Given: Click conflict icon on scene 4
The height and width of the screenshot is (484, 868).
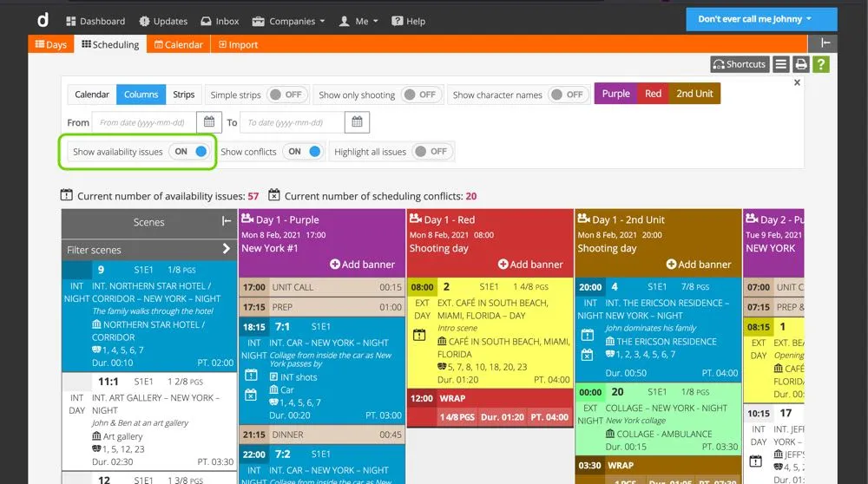Looking at the screenshot, I should (x=588, y=355).
